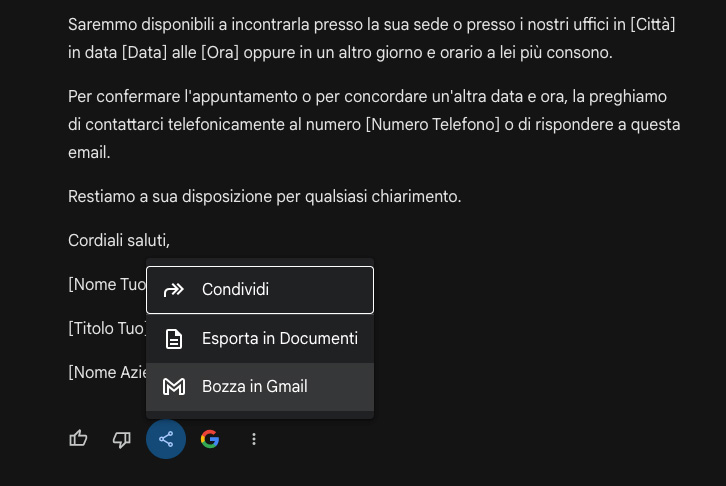
Task: Open the three-dot more options menu
Action: (x=254, y=439)
